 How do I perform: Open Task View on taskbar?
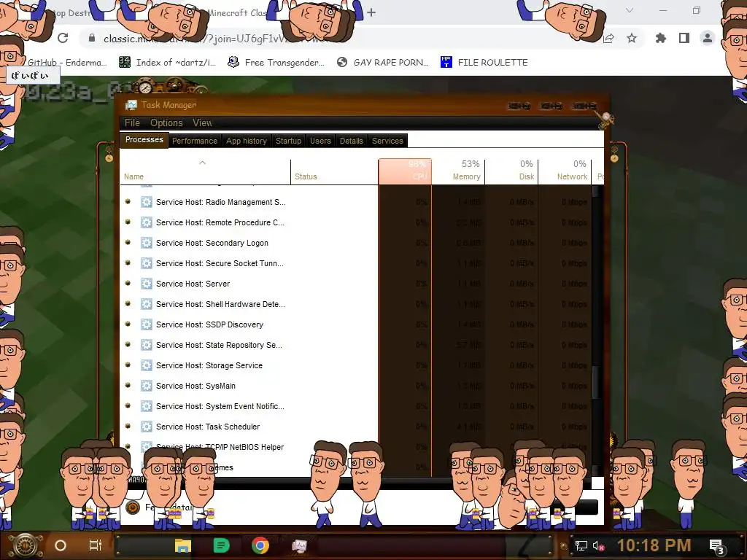[96, 545]
